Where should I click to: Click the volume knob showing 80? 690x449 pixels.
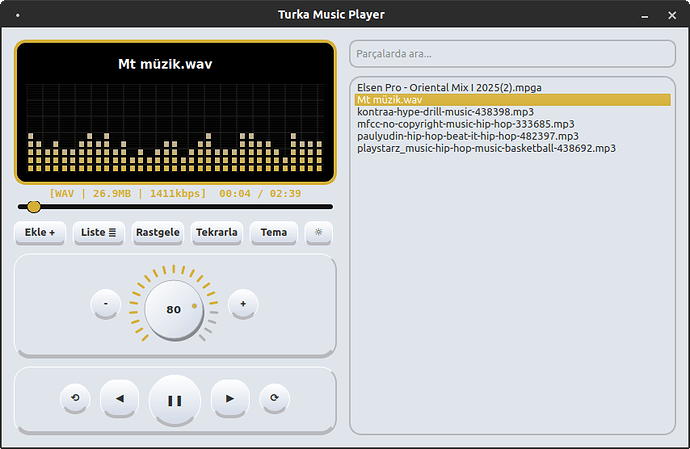pos(174,309)
